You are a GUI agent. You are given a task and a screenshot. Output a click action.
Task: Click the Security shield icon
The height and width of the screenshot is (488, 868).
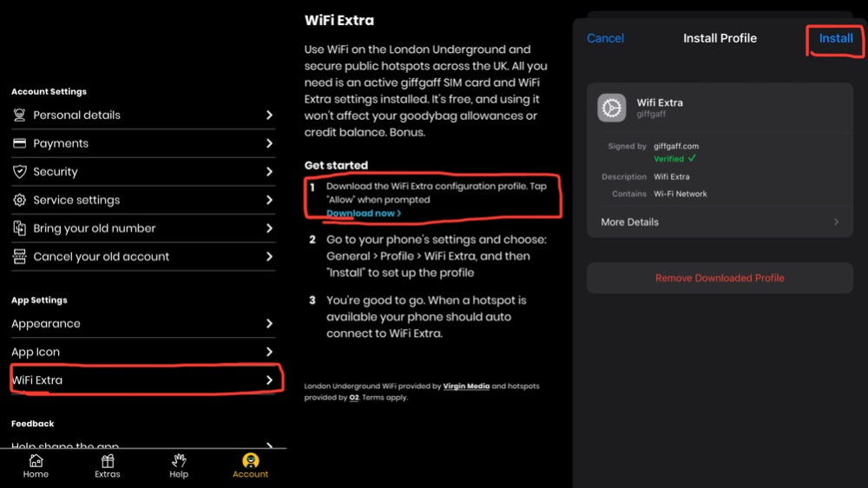[x=19, y=171]
